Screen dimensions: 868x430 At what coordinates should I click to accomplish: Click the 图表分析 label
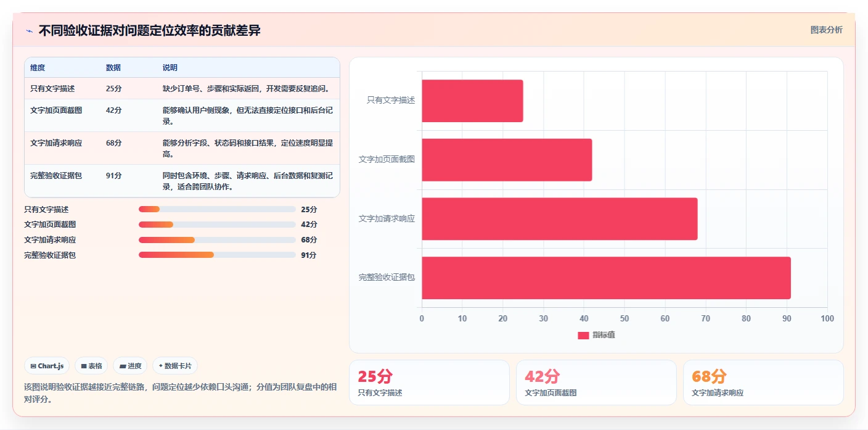pos(826,30)
